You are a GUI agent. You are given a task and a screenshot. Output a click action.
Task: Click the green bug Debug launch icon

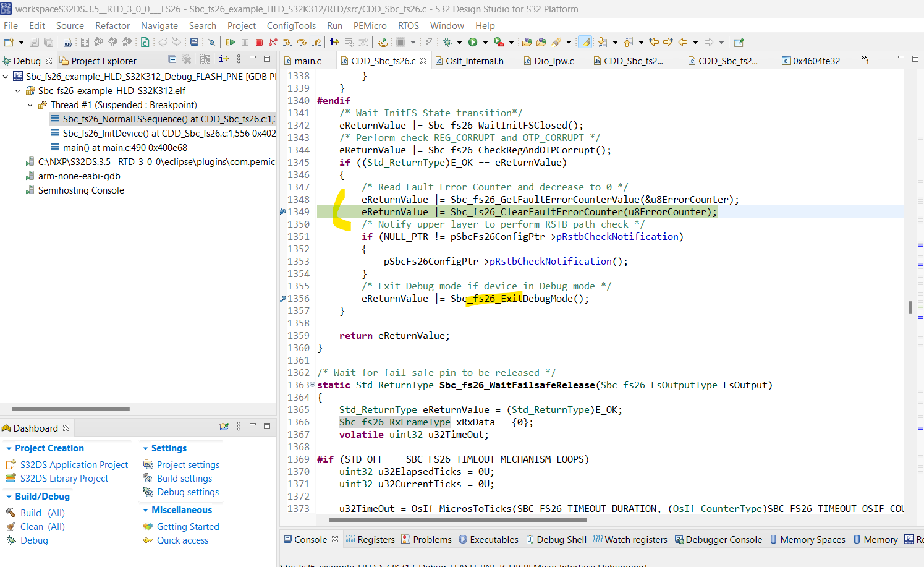[x=447, y=42]
